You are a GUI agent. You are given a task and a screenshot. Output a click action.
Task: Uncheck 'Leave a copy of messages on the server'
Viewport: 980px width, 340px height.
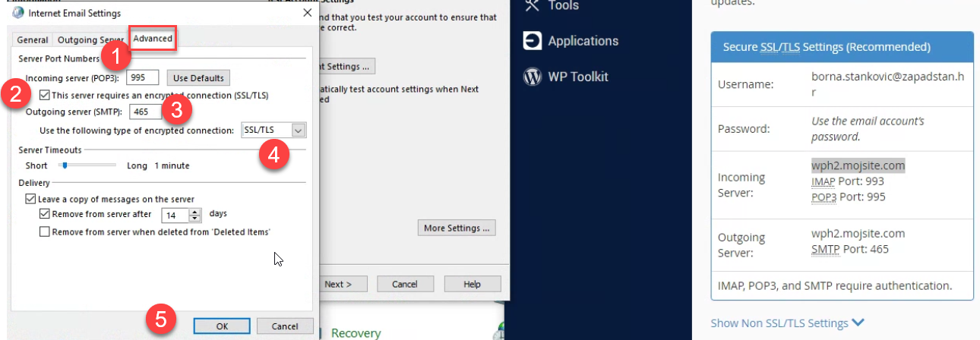(30, 199)
